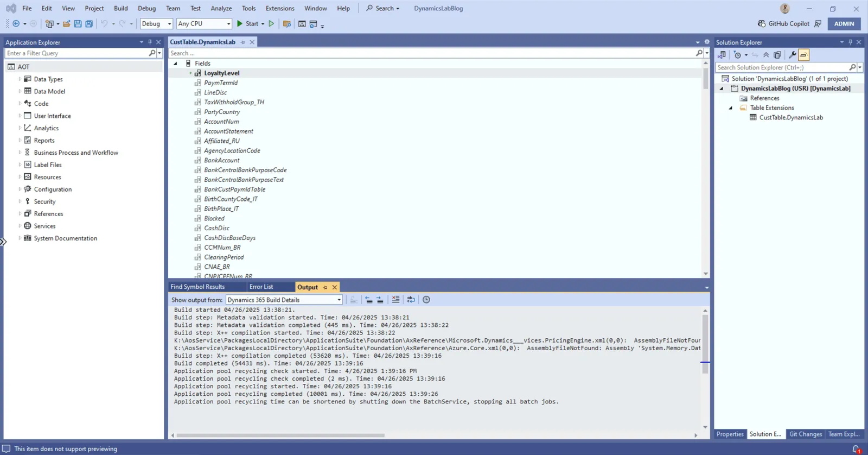Open the user profile avatar
The image size is (868, 455).
784,9
